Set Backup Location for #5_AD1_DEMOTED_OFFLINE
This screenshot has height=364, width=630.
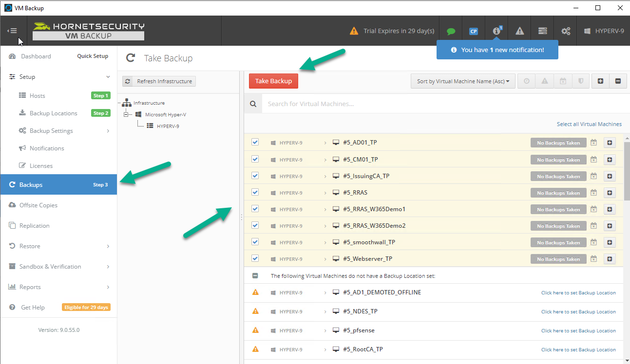[x=578, y=293]
